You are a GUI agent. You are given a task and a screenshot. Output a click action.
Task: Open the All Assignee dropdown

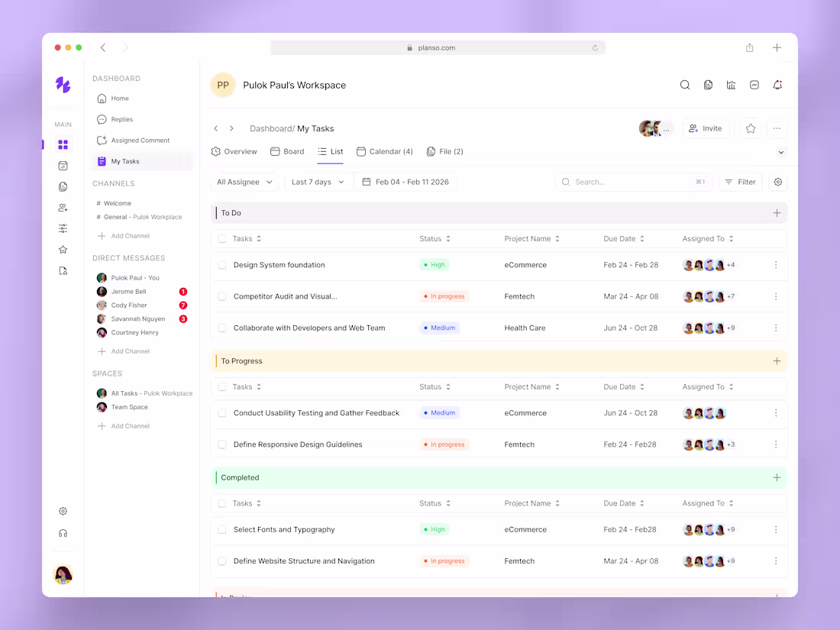point(244,182)
